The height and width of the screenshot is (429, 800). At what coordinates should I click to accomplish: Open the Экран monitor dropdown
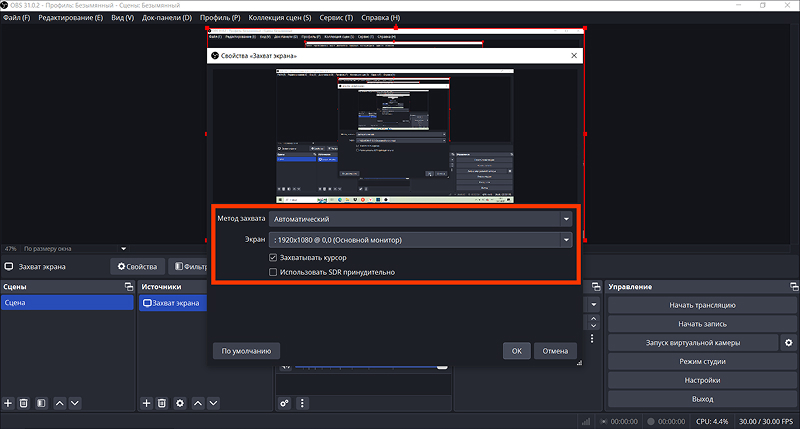420,240
